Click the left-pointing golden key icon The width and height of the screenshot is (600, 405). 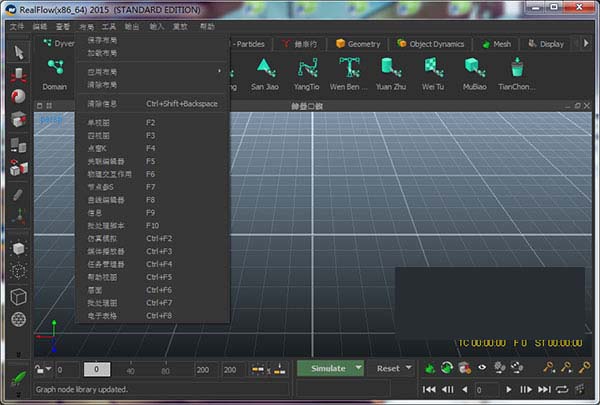coord(549,367)
